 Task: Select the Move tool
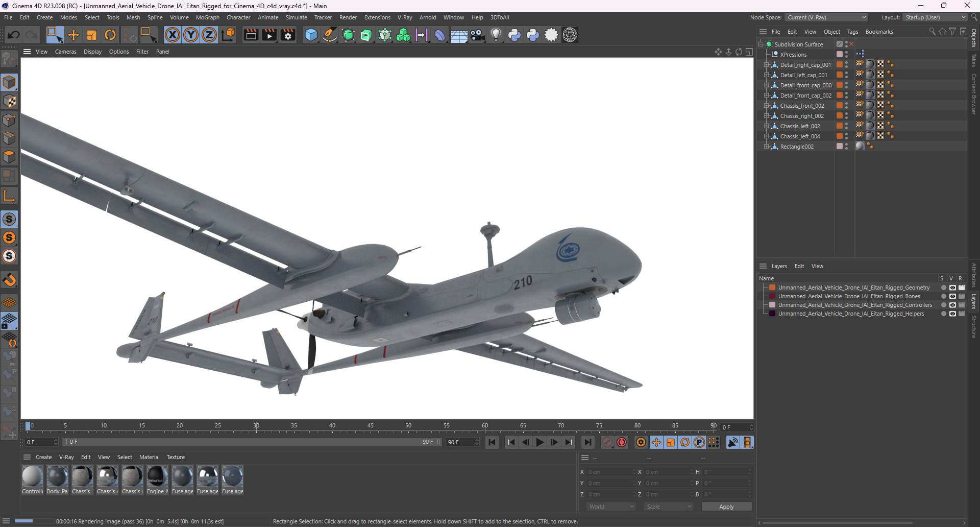73,35
